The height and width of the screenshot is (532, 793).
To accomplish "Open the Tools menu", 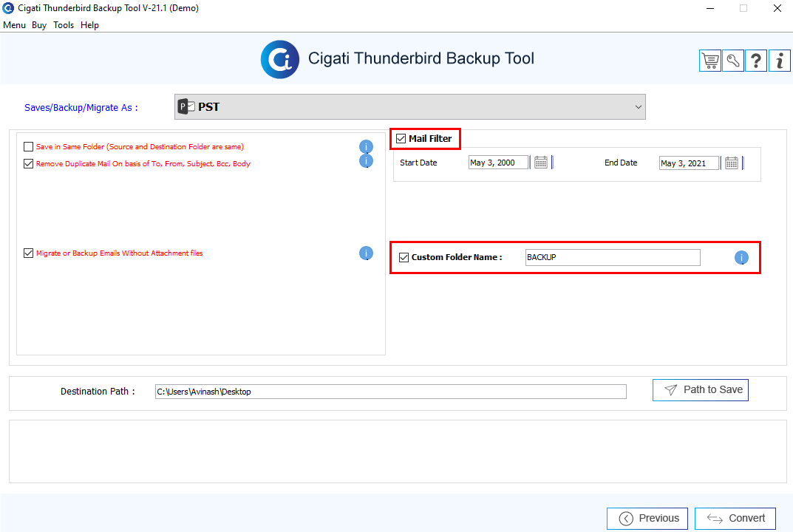I will [64, 25].
